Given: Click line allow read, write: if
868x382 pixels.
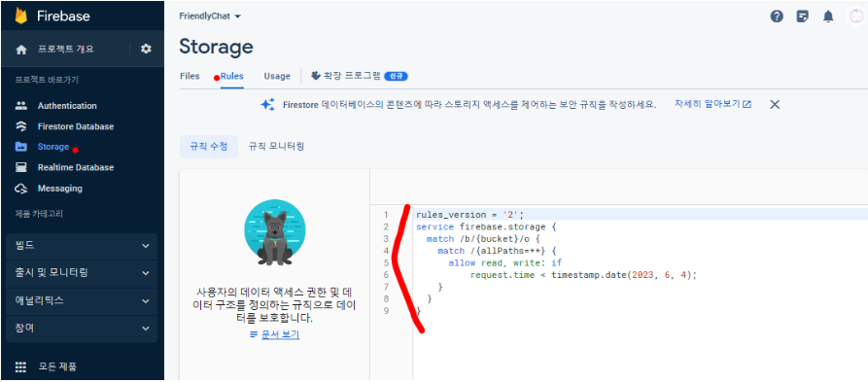Looking at the screenshot, I should pos(504,263).
